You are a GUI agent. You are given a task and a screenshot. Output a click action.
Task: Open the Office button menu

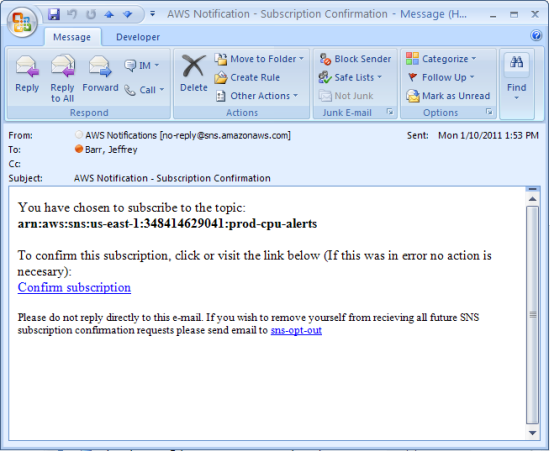coord(22,22)
